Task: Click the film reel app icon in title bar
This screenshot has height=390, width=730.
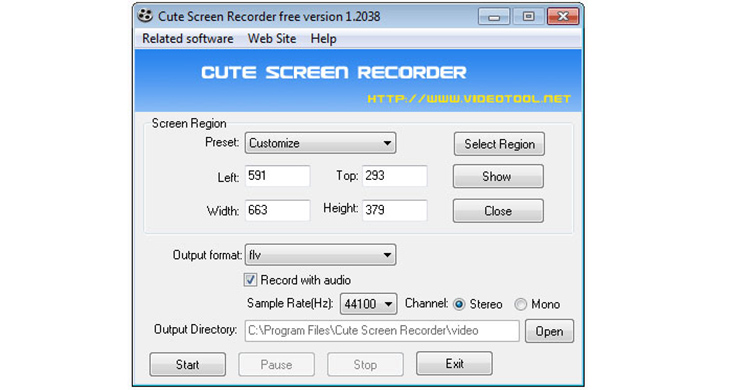Action: [x=145, y=16]
